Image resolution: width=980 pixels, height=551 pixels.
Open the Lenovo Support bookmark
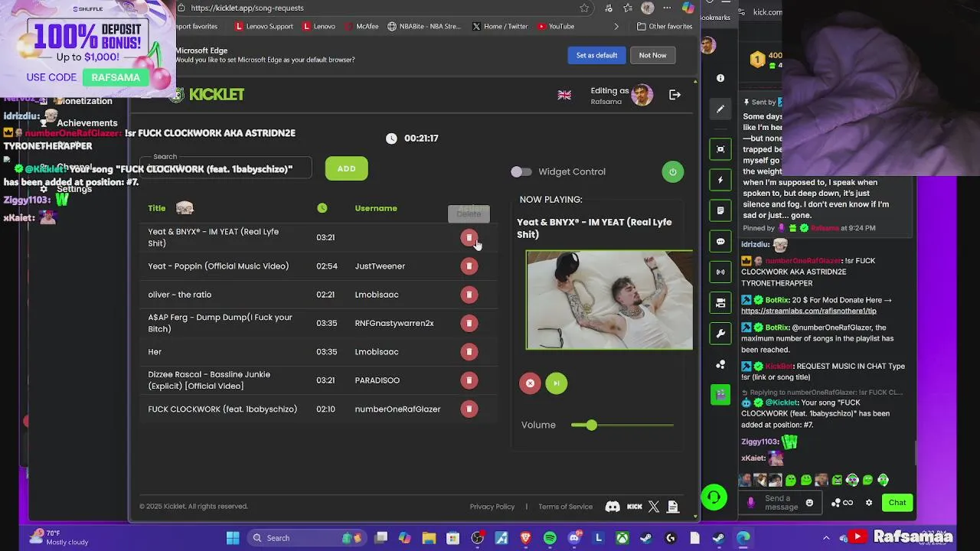(x=264, y=26)
